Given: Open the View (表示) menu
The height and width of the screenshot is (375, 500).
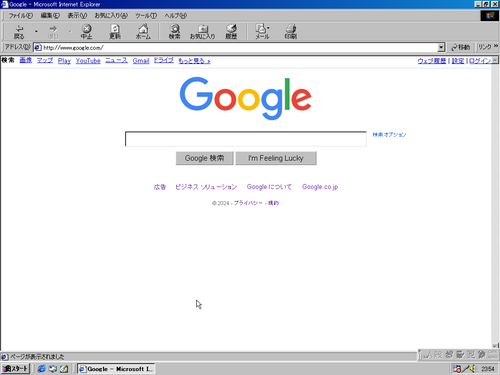Looking at the screenshot, I should [77, 16].
